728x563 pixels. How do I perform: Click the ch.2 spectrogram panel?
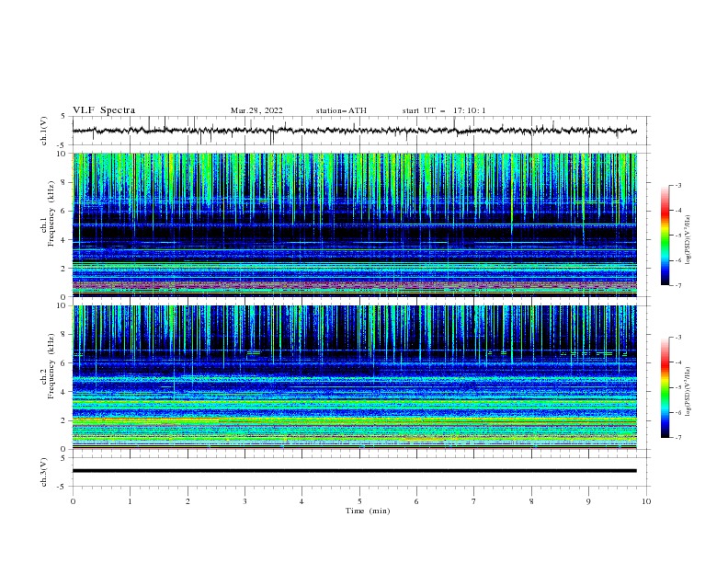pos(355,377)
